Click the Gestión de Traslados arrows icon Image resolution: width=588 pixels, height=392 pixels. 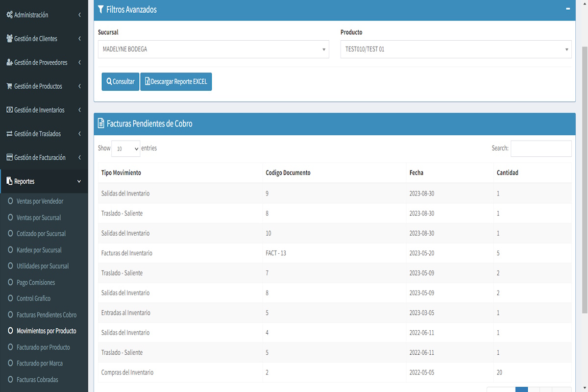tap(9, 134)
